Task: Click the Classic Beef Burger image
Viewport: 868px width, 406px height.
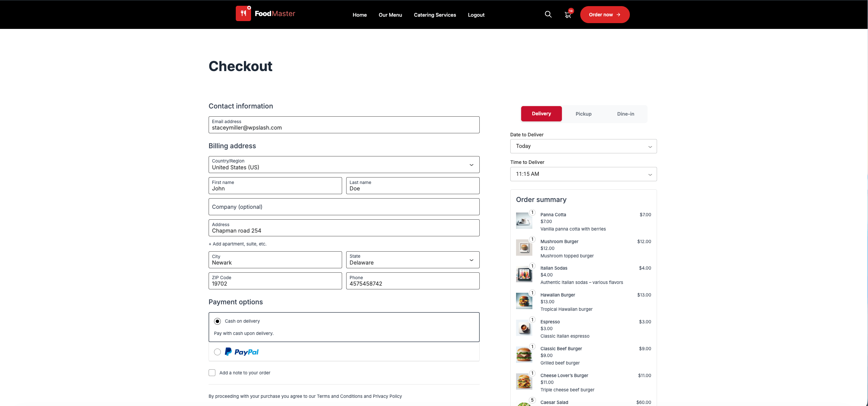Action: 524,355
